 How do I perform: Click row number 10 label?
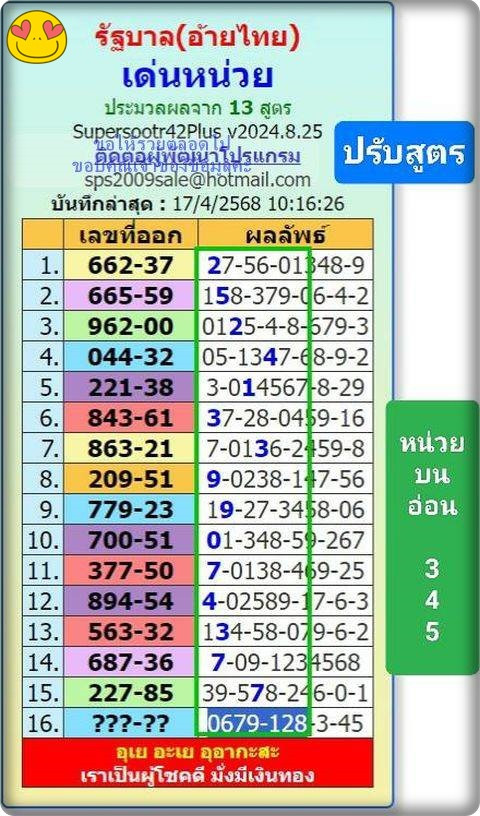tap(43, 540)
